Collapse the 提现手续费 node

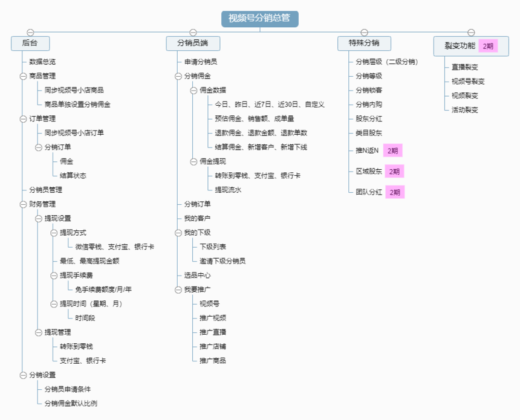coord(54,276)
